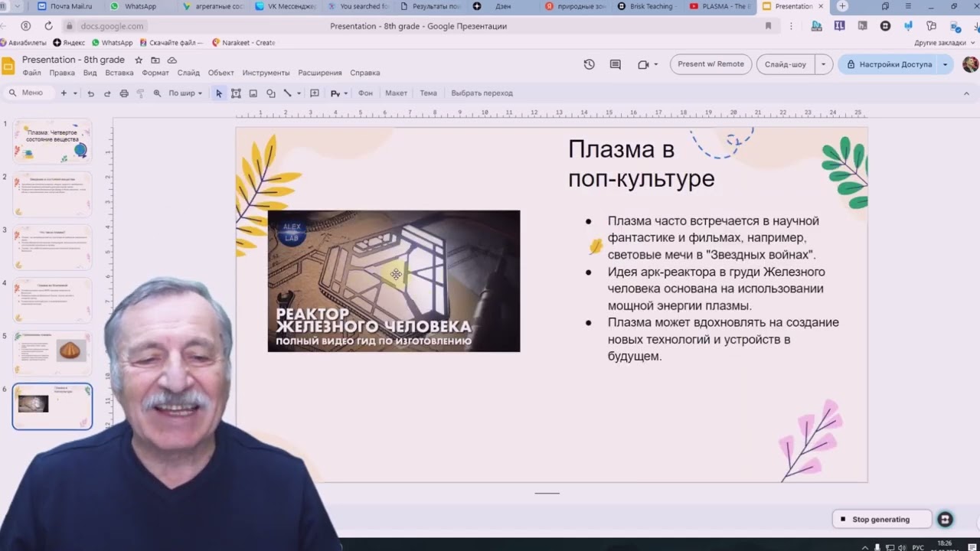Image resolution: width=980 pixels, height=551 pixels.
Task: Expand the line tool dropdown arrow
Action: 299,93
